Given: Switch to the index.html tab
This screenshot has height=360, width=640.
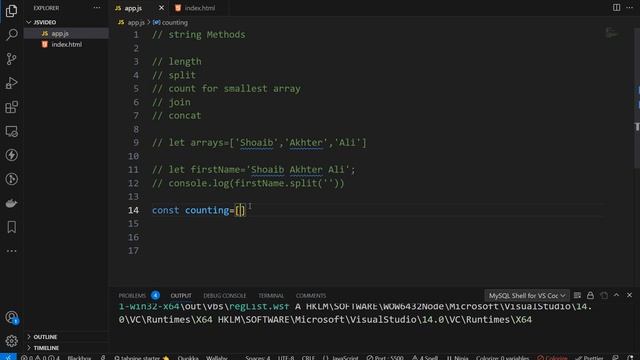Looking at the screenshot, I should [x=200, y=8].
